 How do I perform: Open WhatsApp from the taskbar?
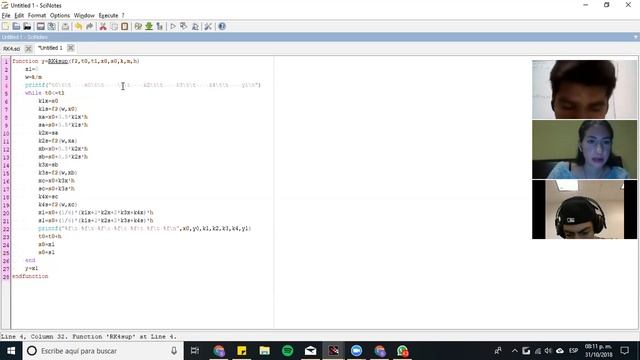point(402,351)
